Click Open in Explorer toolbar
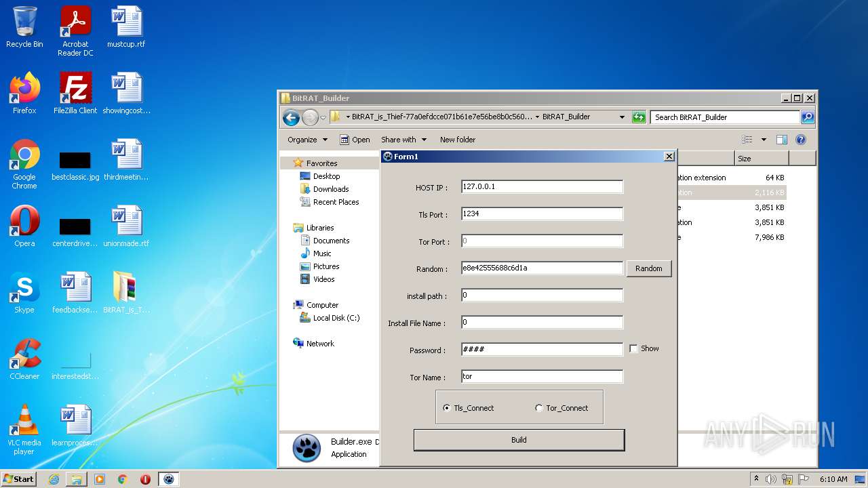 [355, 140]
